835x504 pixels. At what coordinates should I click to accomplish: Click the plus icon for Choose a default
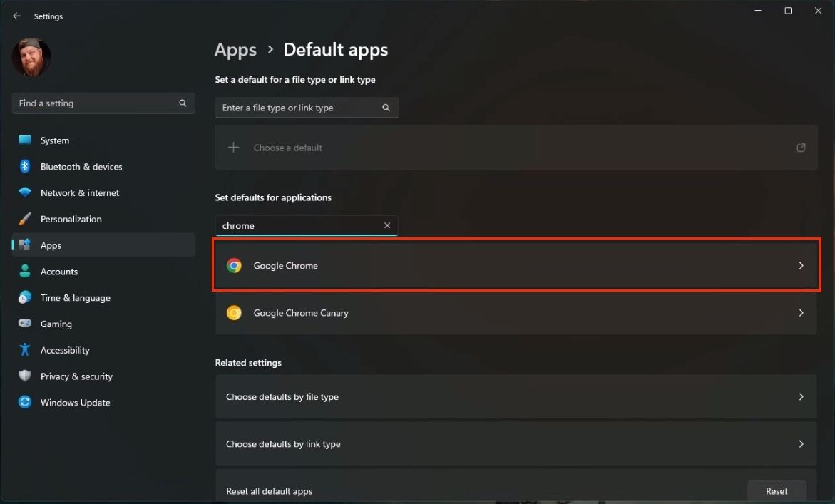click(x=234, y=148)
